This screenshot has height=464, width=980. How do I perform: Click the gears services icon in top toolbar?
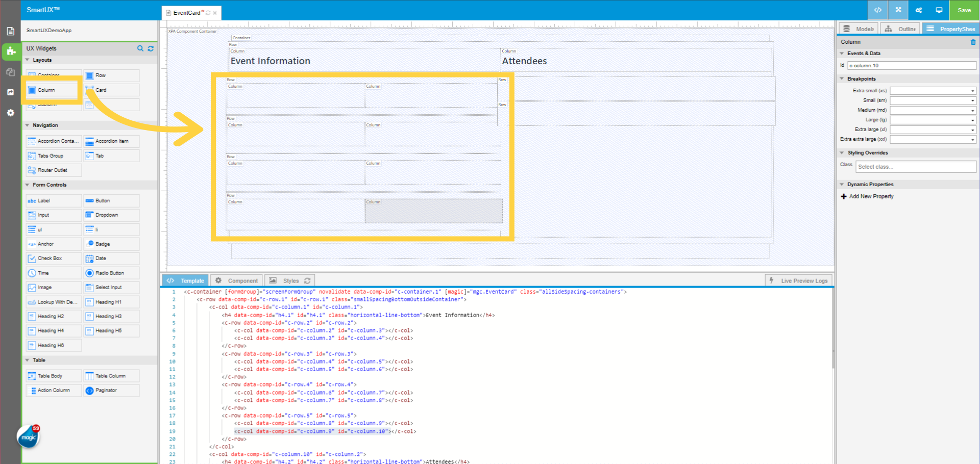coord(918,10)
